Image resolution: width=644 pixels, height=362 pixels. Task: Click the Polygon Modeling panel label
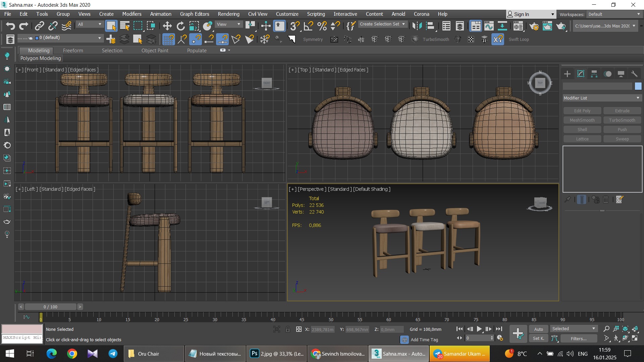[x=41, y=58]
